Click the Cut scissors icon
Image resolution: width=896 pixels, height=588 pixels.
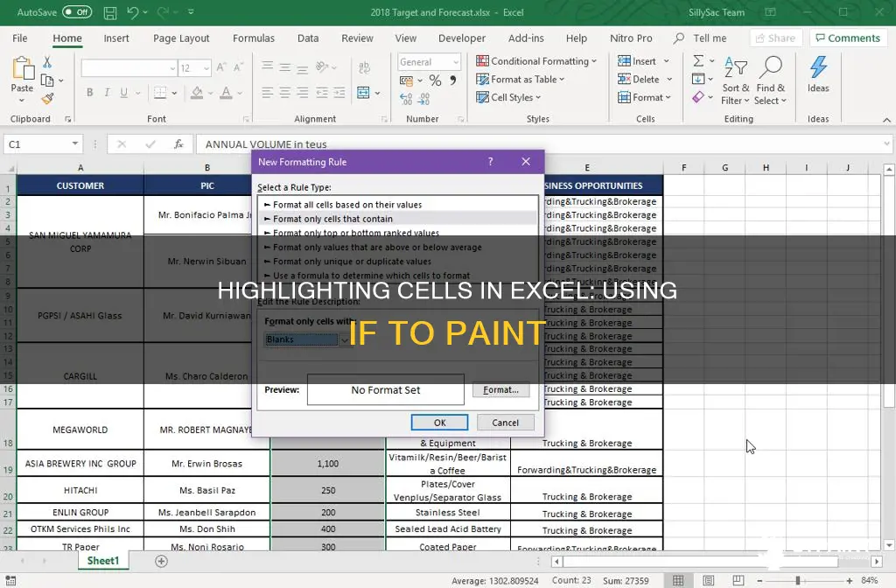tap(47, 62)
